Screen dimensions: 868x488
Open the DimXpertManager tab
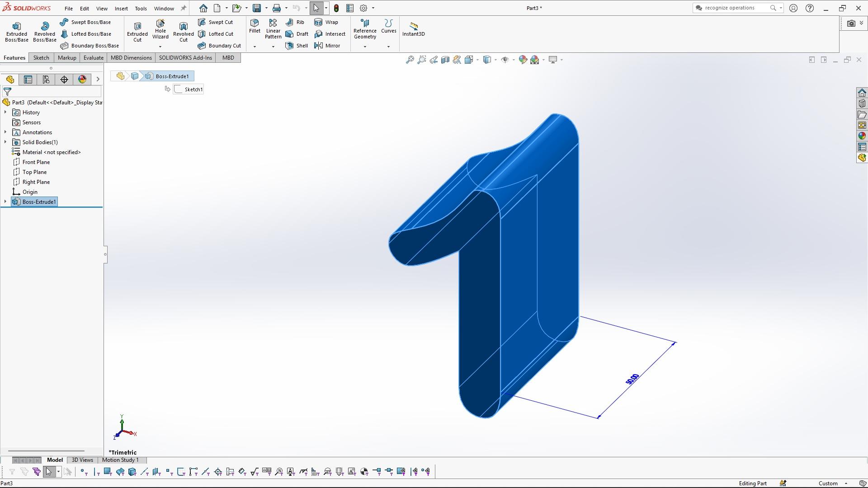(x=64, y=80)
